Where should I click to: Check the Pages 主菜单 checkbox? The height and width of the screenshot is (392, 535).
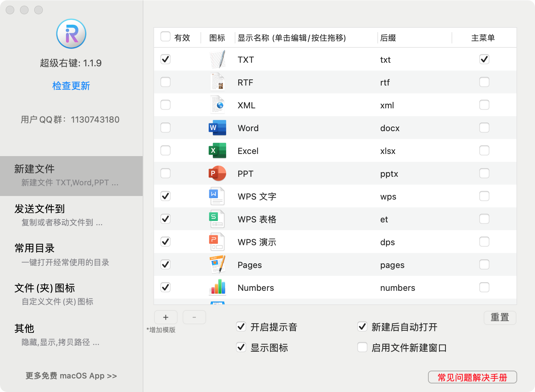pos(484,264)
